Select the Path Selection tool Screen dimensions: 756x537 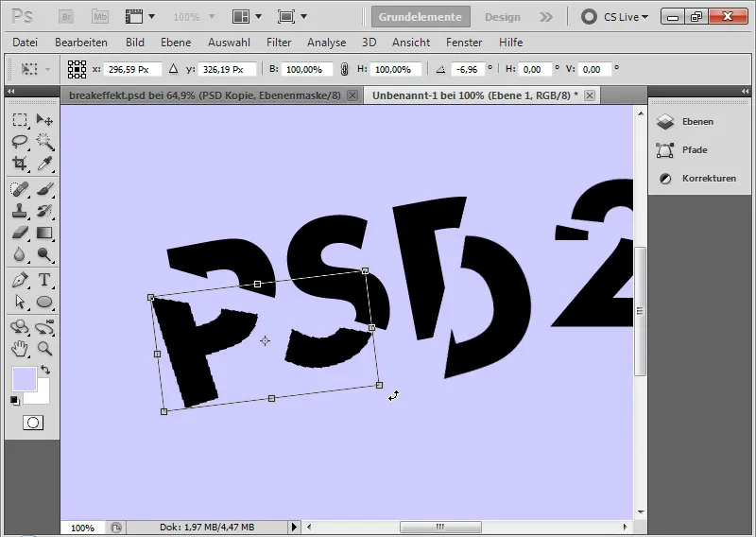pyautogui.click(x=20, y=302)
